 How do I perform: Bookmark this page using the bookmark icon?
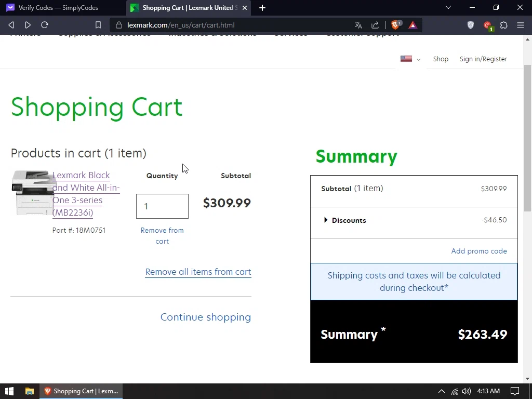click(x=98, y=25)
